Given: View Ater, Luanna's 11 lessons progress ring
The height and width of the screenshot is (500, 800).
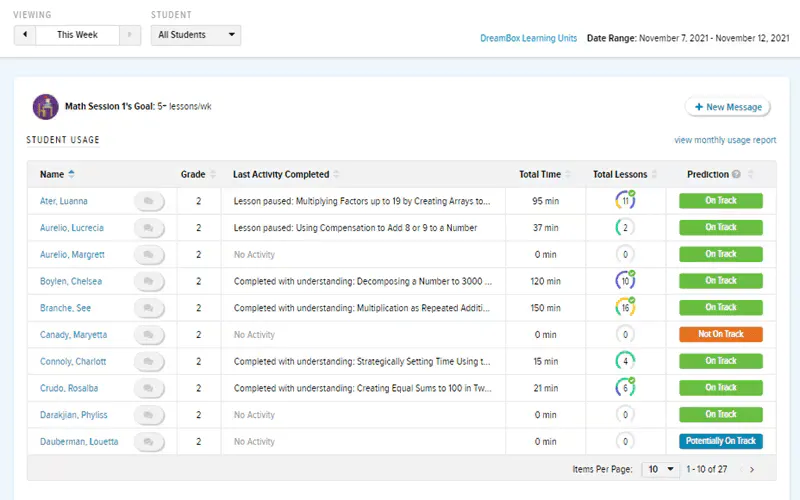Looking at the screenshot, I should coord(626,201).
